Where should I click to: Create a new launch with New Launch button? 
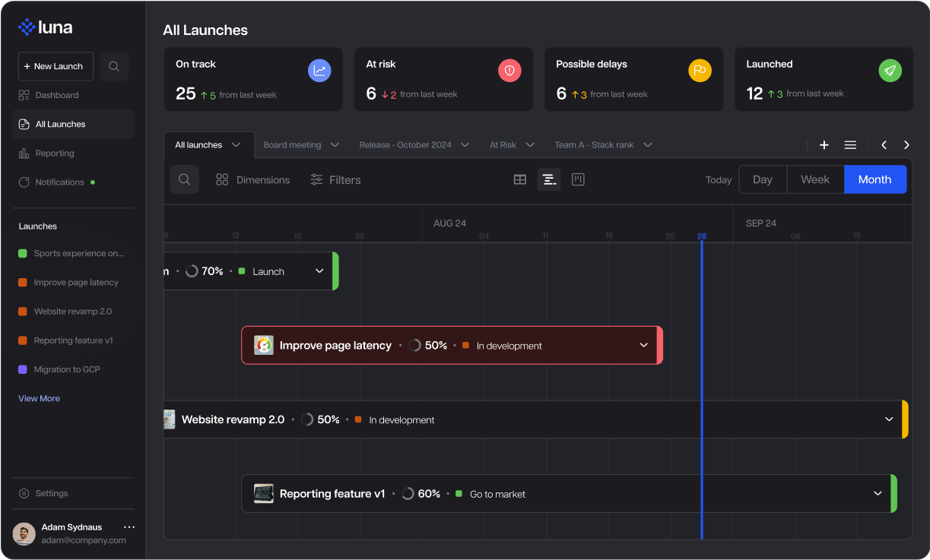(x=56, y=66)
